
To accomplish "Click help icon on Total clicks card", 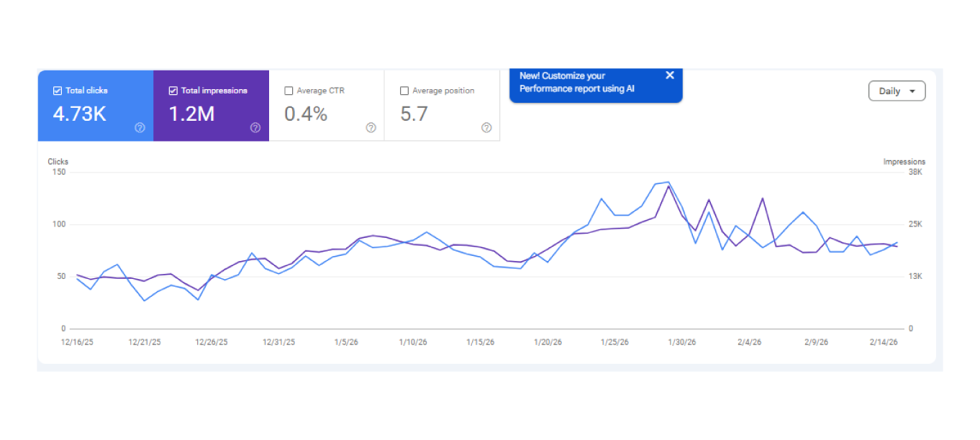I will [140, 128].
